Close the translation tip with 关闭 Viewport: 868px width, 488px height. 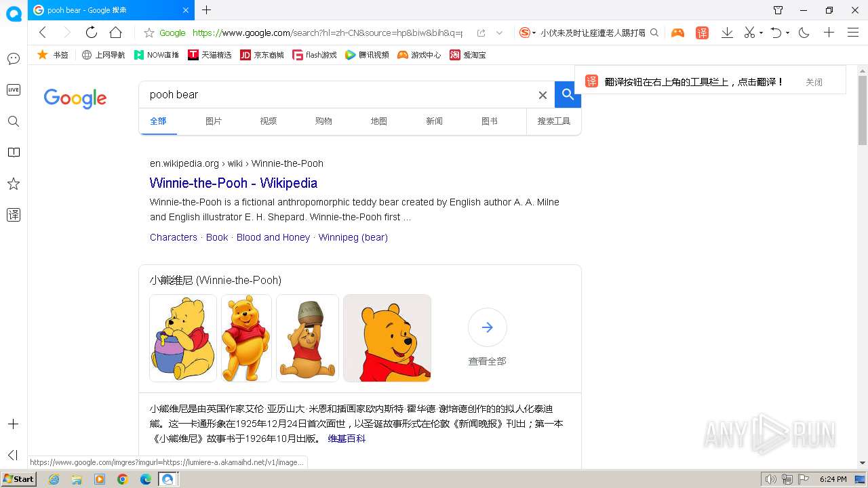click(814, 82)
